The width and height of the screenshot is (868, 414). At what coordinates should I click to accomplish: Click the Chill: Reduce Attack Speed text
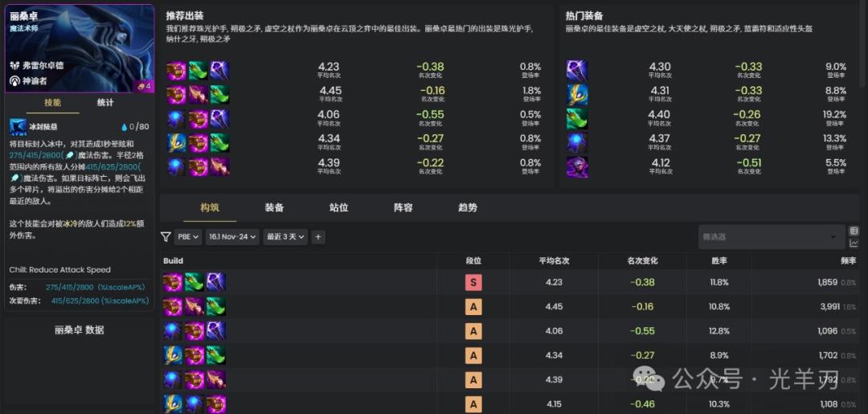pyautogui.click(x=59, y=270)
